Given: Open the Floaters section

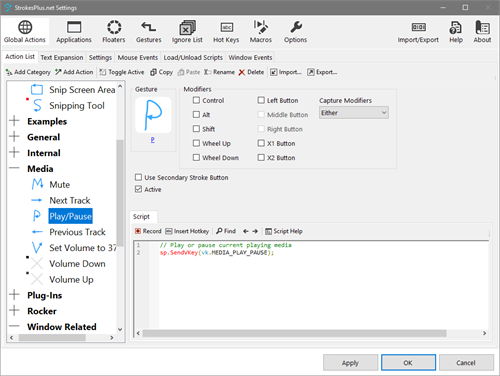Looking at the screenshot, I should click(x=114, y=32).
